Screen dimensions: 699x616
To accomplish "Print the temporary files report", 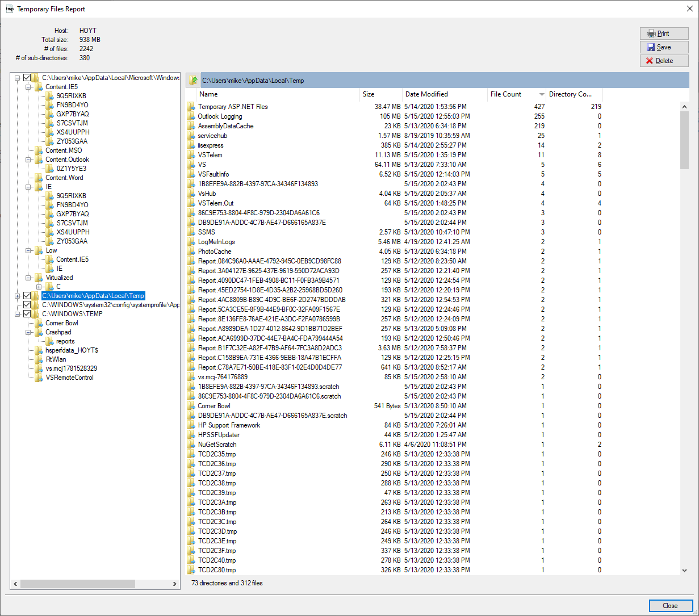I will click(664, 33).
